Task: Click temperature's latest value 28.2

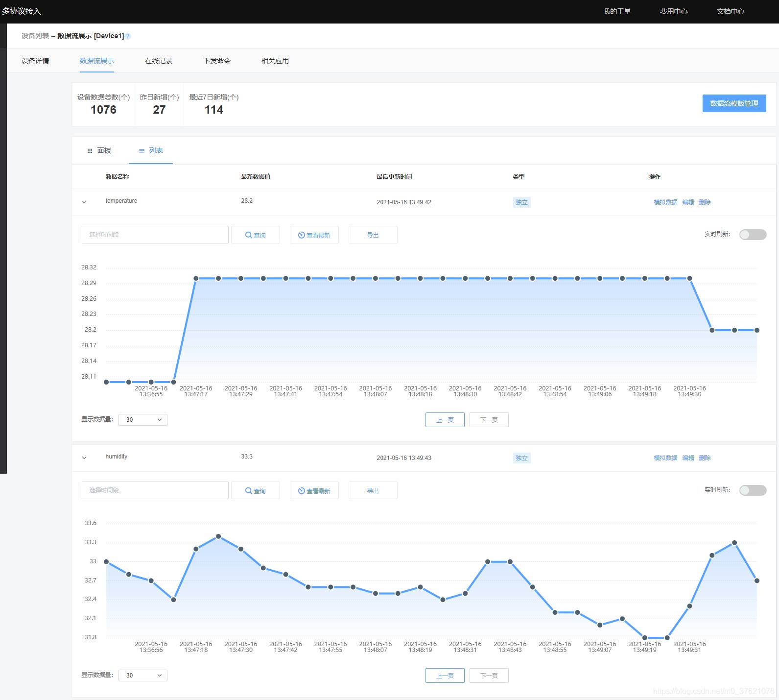Action: click(247, 201)
